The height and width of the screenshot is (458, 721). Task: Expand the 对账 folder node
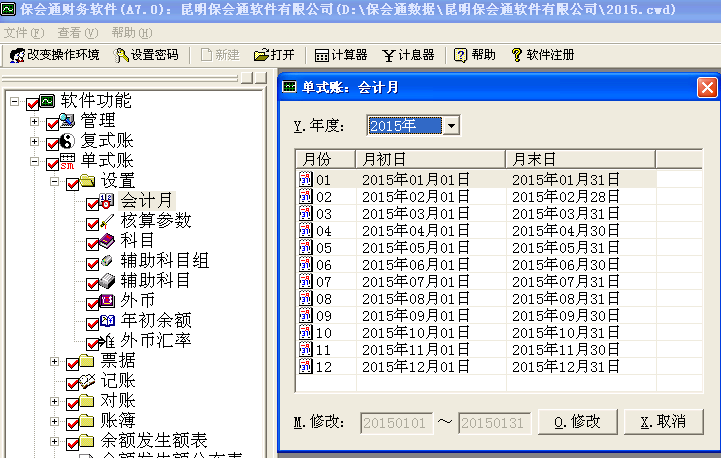click(54, 401)
